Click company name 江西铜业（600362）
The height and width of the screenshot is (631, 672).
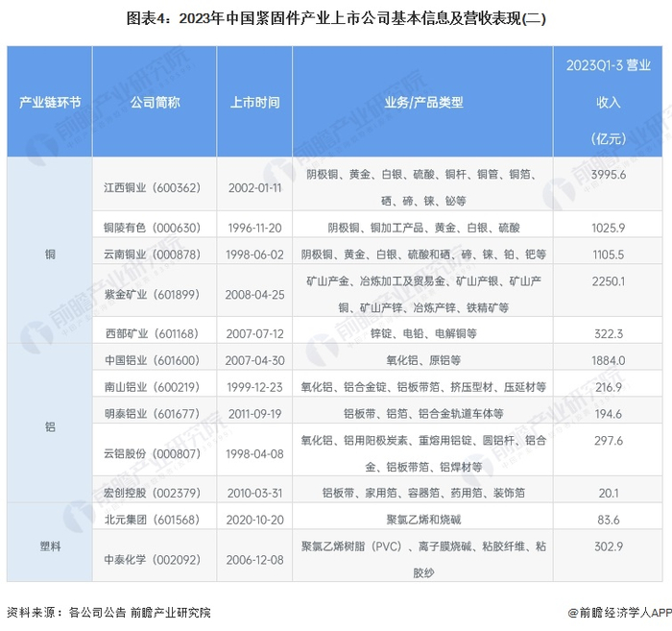coord(152,187)
